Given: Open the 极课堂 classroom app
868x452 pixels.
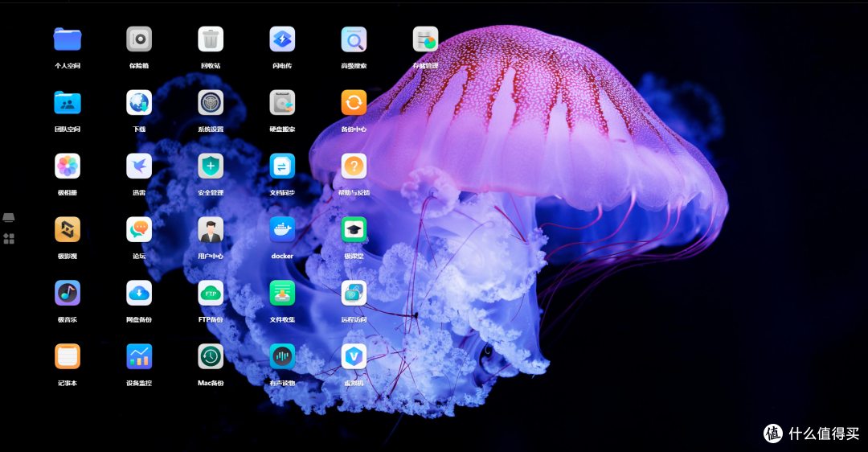Looking at the screenshot, I should coord(354,230).
